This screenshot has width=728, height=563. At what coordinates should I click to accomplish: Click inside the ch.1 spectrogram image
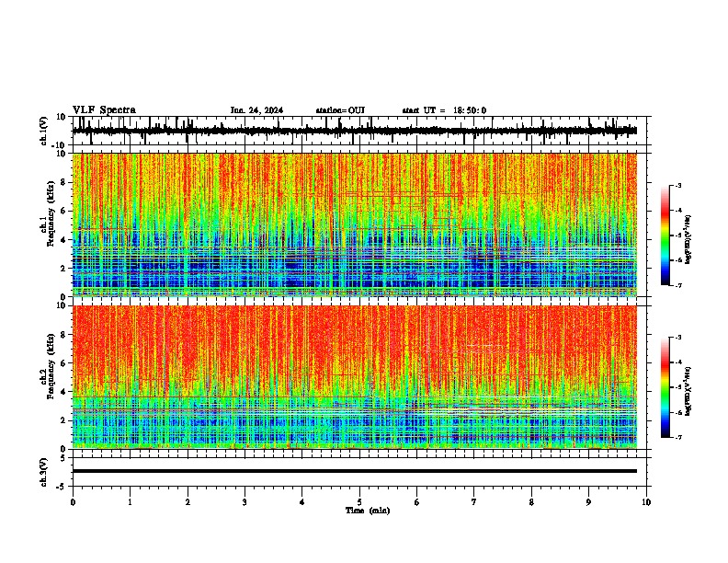pyautogui.click(x=355, y=224)
